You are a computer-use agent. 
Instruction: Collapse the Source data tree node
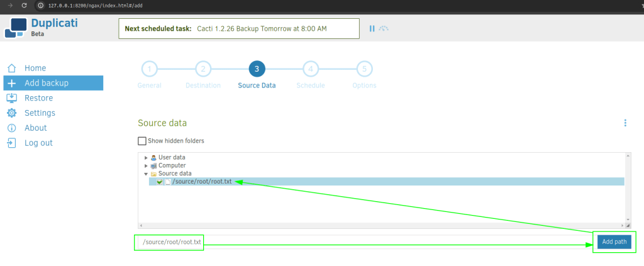tap(146, 174)
